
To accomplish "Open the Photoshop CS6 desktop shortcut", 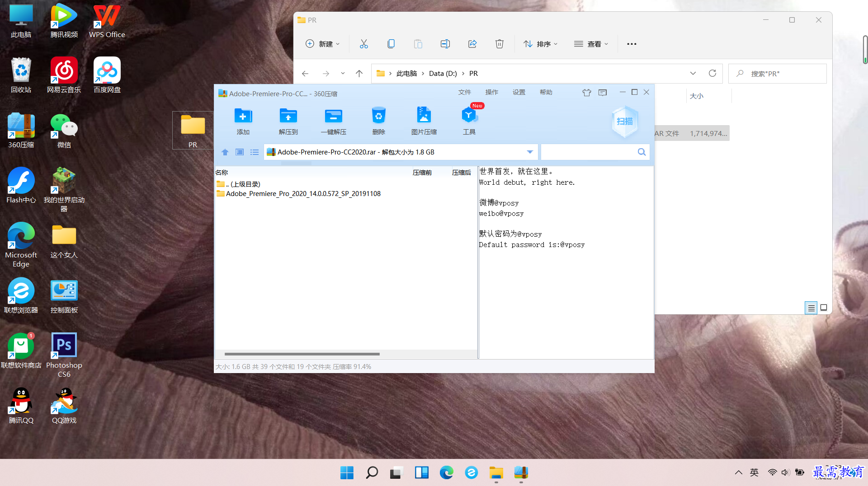I will 64,355.
